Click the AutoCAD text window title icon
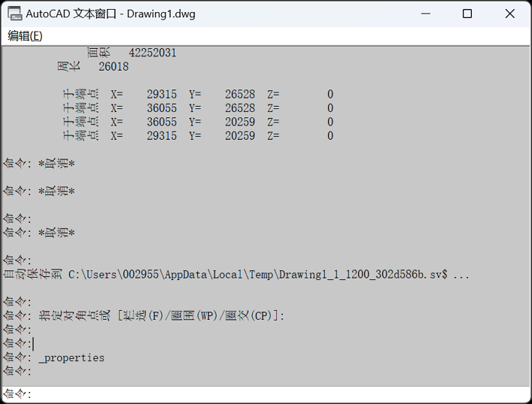 pos(15,14)
